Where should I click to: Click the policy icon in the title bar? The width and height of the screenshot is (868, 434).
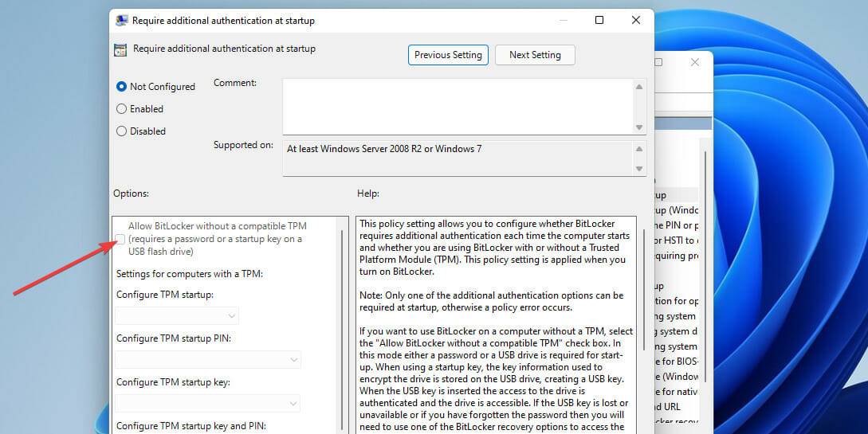120,20
